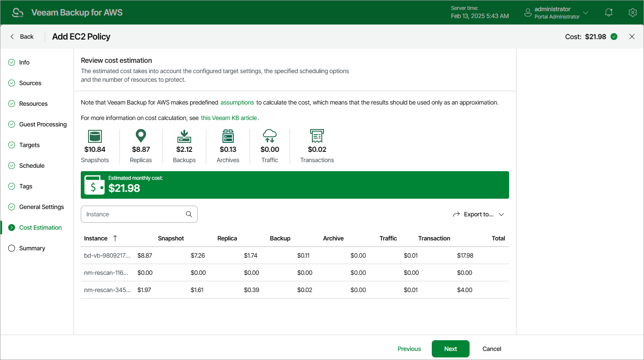The width and height of the screenshot is (644, 360).
Task: Open the assumptions link
Action: pos(237,102)
